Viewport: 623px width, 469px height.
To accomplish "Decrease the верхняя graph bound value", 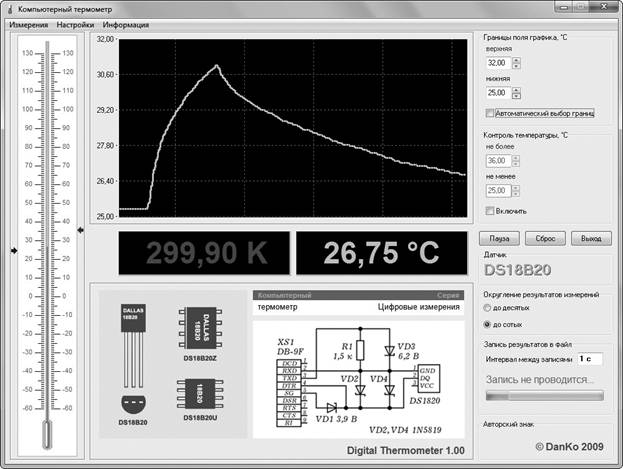I will pyautogui.click(x=516, y=66).
